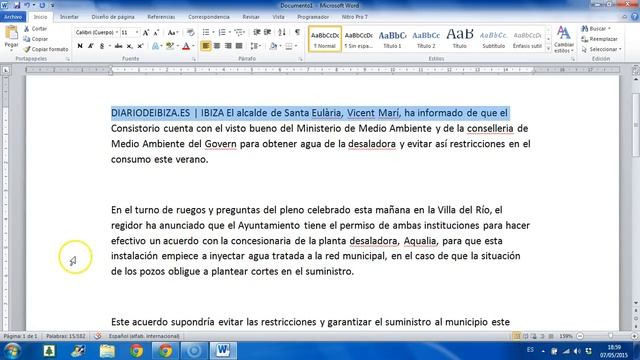Switch to Diseño de página tab
640x360 pixels.
pos(113,17)
